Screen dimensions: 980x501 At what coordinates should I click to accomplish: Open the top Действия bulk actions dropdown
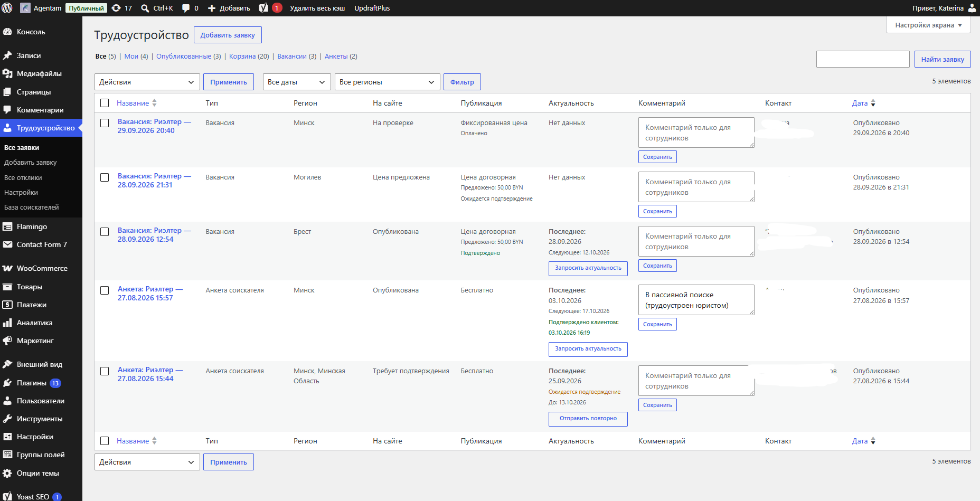point(147,82)
